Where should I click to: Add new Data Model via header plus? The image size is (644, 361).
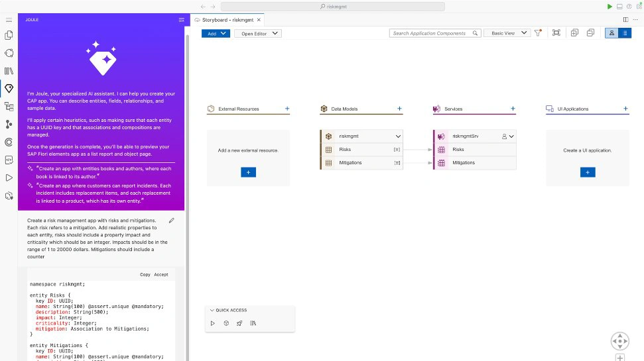point(399,109)
